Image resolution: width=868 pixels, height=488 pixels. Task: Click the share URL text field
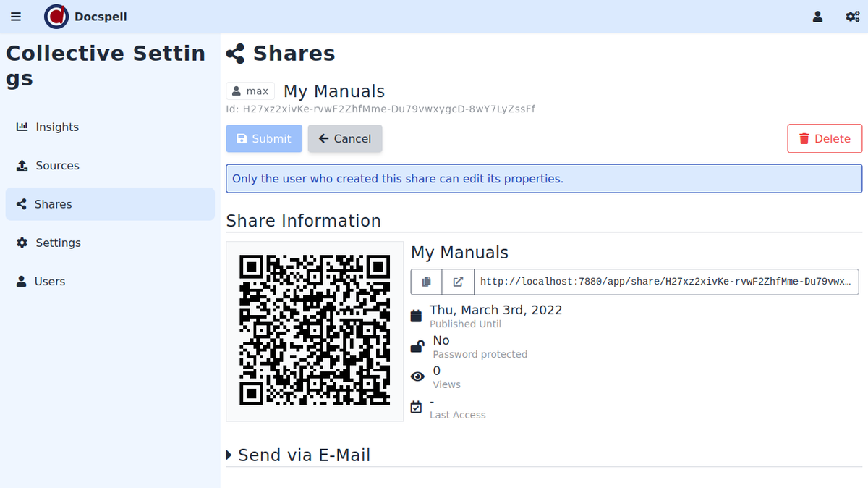point(665,282)
